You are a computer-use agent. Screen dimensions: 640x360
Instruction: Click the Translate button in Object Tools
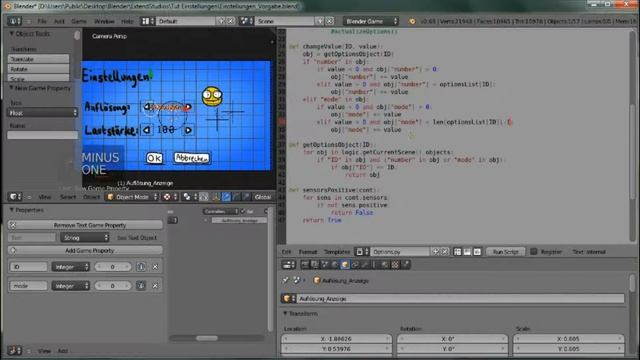coord(38,59)
